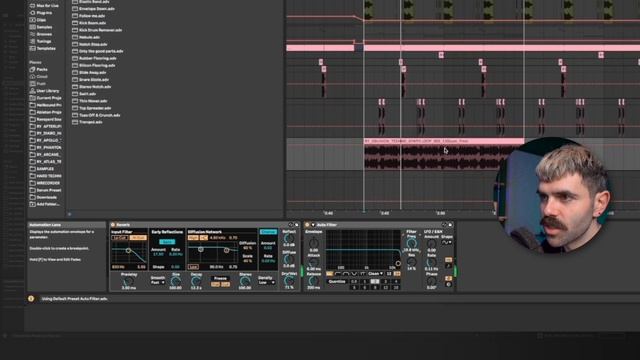640x360 pixels.
Task: Select the highpass filter type icon
Action: coord(337,274)
